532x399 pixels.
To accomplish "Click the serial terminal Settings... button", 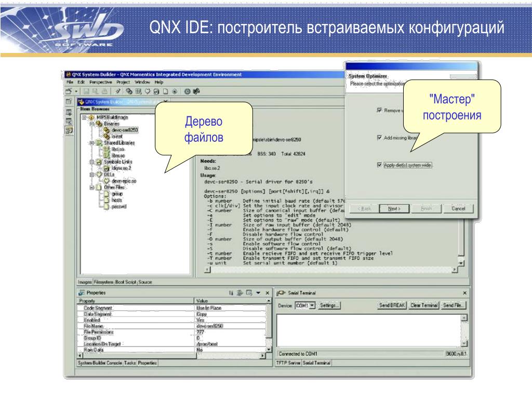I will (x=329, y=305).
